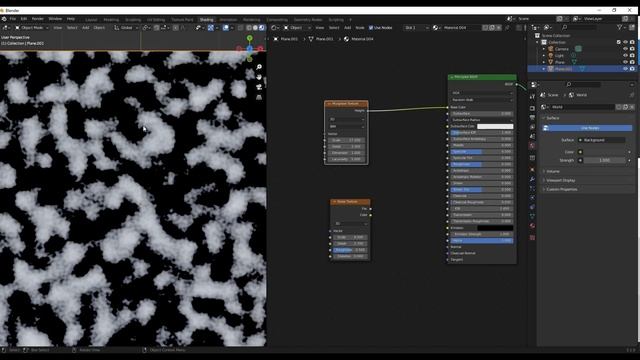This screenshot has width=640, height=360.
Task: Switch perspective/orthographic grid icon in viewport
Action: pos(259,97)
